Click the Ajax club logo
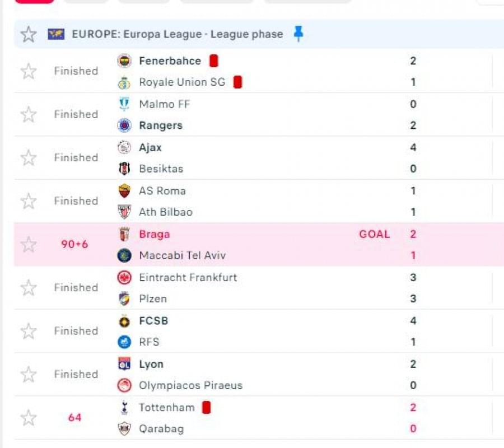504x448 pixels. (124, 147)
